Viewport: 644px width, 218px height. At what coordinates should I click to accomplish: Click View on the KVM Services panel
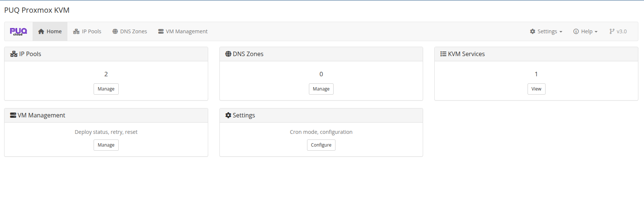pos(536,89)
